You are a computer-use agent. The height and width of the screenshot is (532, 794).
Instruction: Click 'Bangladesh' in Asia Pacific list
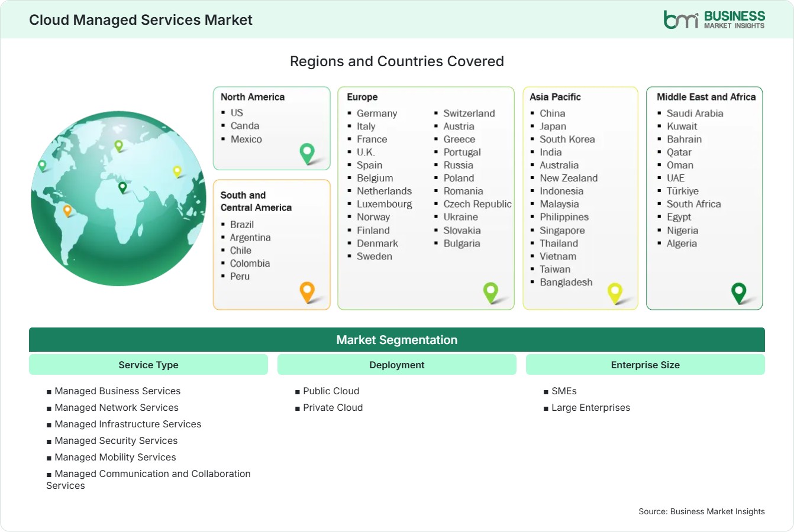pos(566,283)
